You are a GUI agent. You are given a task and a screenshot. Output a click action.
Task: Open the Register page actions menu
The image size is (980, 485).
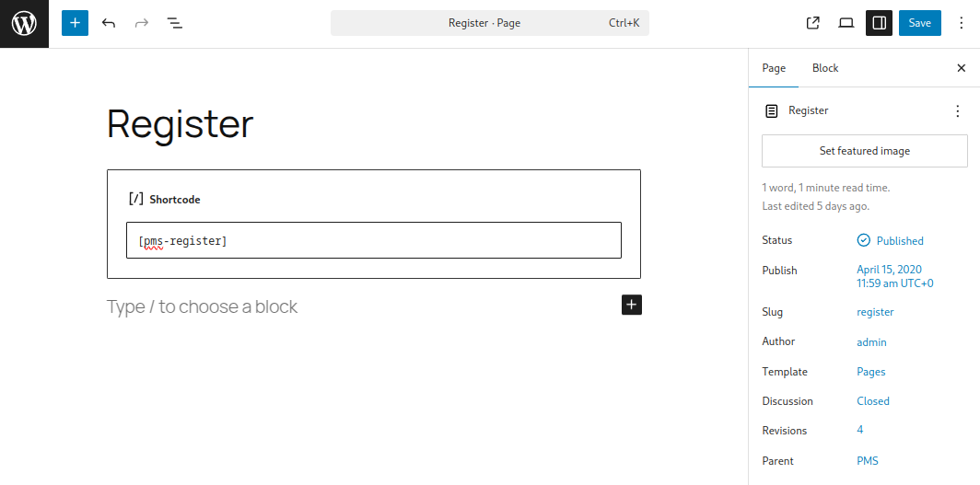pyautogui.click(x=958, y=111)
